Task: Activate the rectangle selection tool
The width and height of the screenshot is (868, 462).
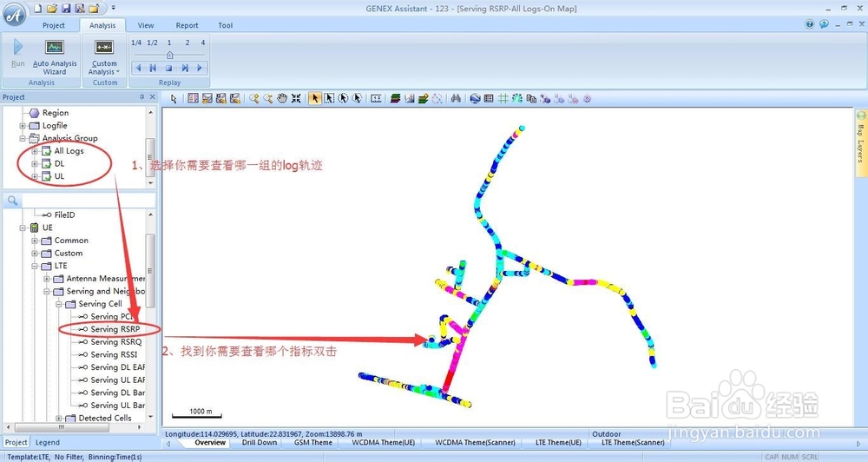Action: coord(329,99)
